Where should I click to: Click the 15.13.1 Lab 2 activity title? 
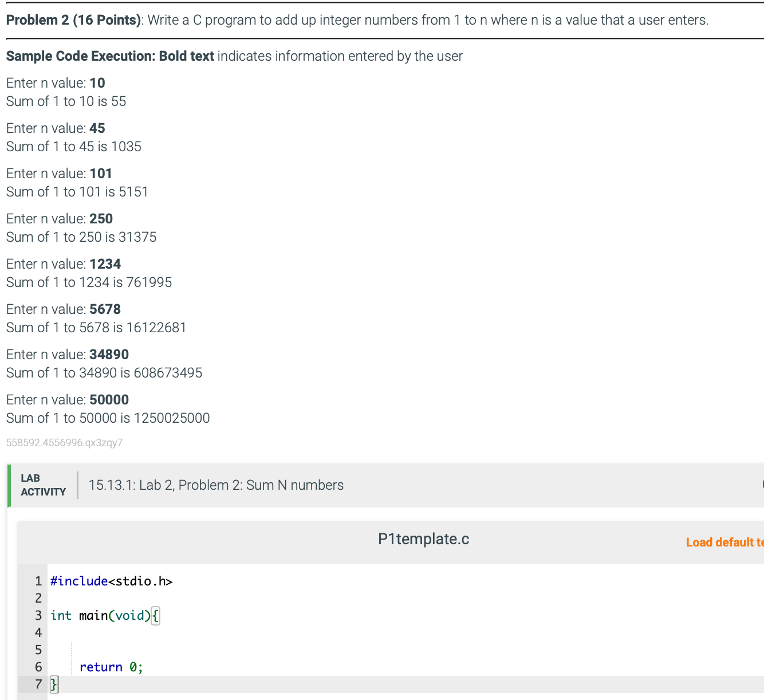click(216, 485)
